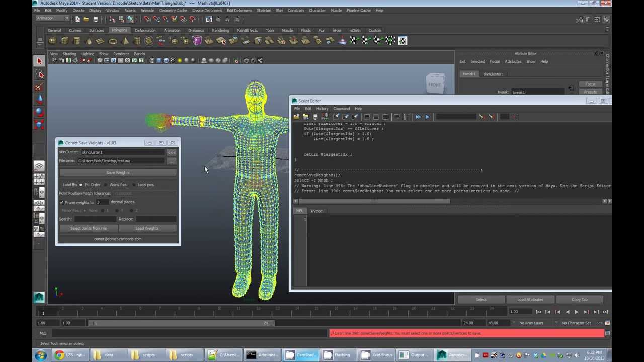
Task: Click the purple cube shelf icon
Action: pyautogui.click(x=197, y=41)
